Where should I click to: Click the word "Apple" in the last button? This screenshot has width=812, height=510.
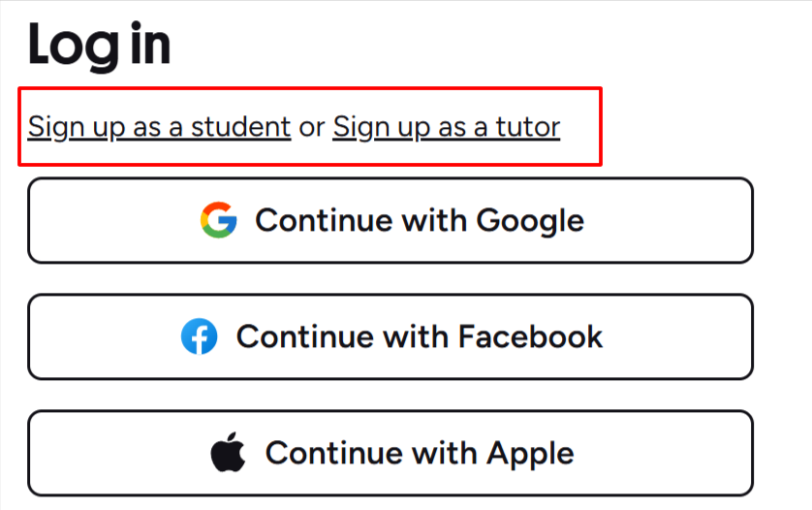coord(530,453)
